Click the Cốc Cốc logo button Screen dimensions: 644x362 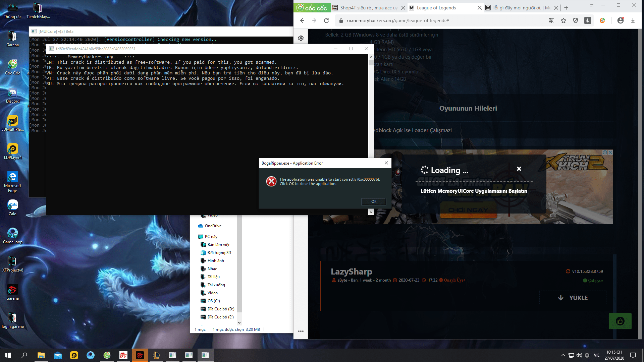click(312, 8)
